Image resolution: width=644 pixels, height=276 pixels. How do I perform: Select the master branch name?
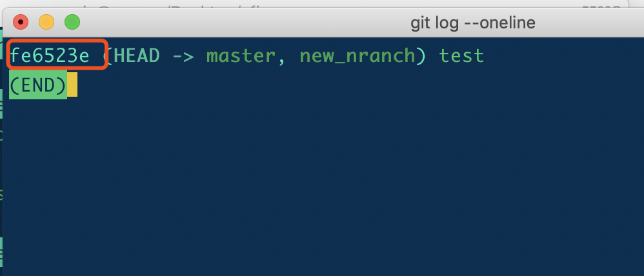240,56
